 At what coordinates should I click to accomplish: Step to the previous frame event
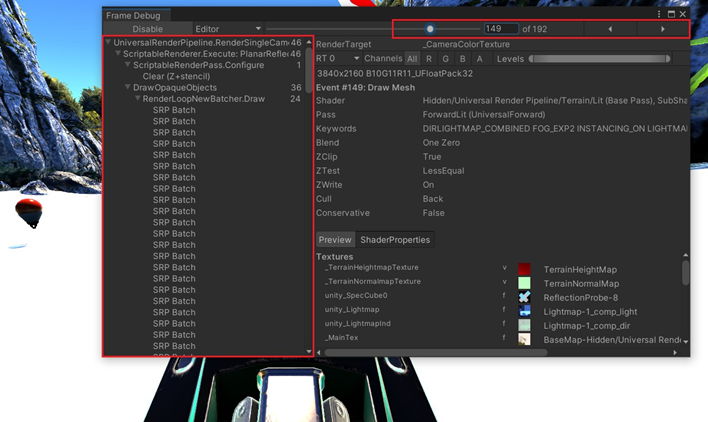coord(610,29)
